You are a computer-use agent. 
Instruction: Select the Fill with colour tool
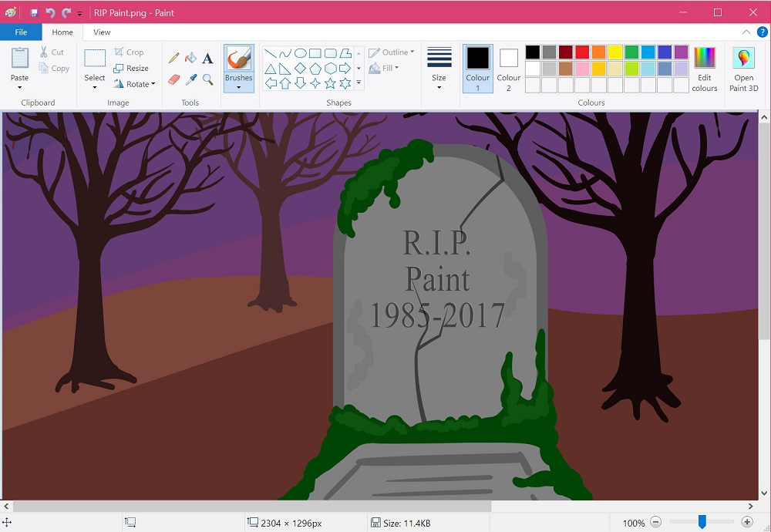tap(190, 57)
